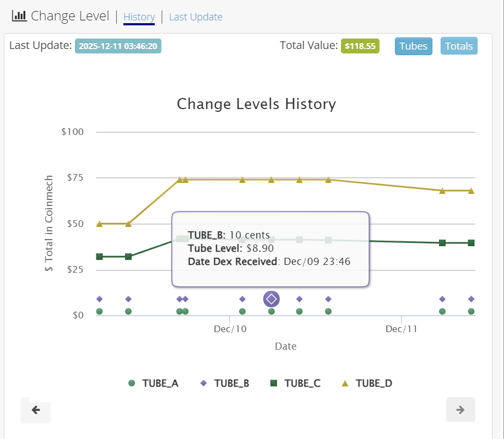Select the circled diamond data point
504x439 pixels.
pyautogui.click(x=271, y=299)
